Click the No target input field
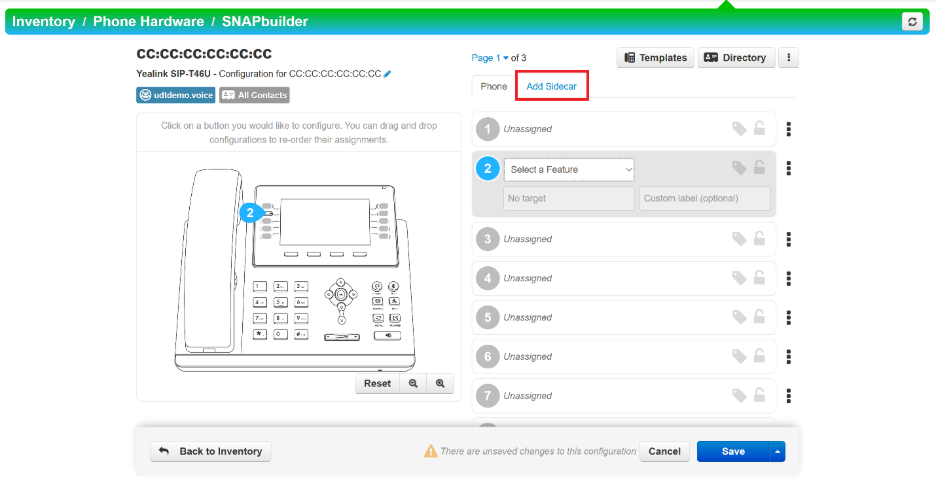 569,198
